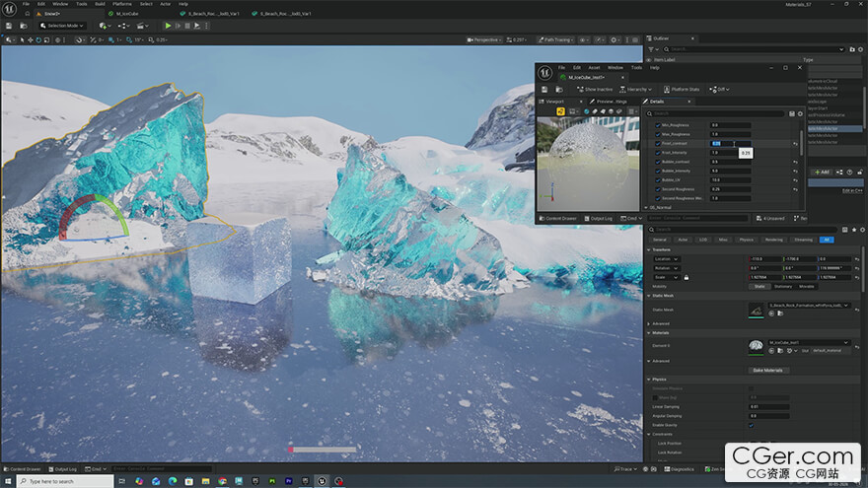Open details settings gear in material editor
The height and width of the screenshot is (488, 868).
click(800, 113)
